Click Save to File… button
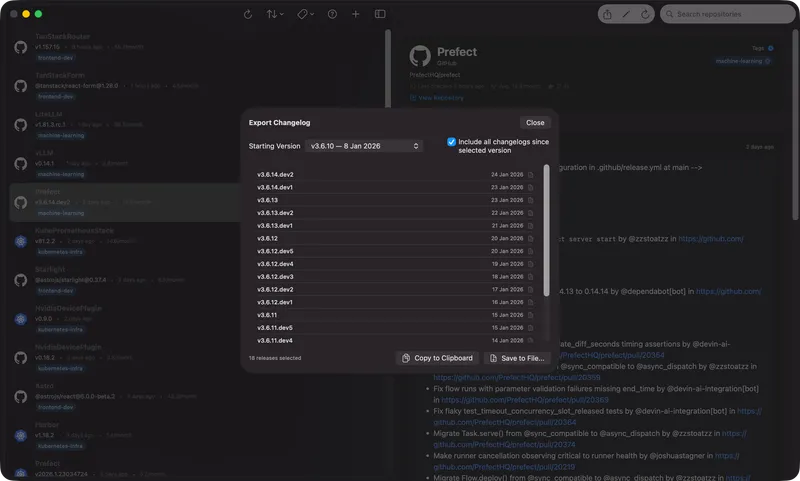800x481 pixels. (x=517, y=358)
